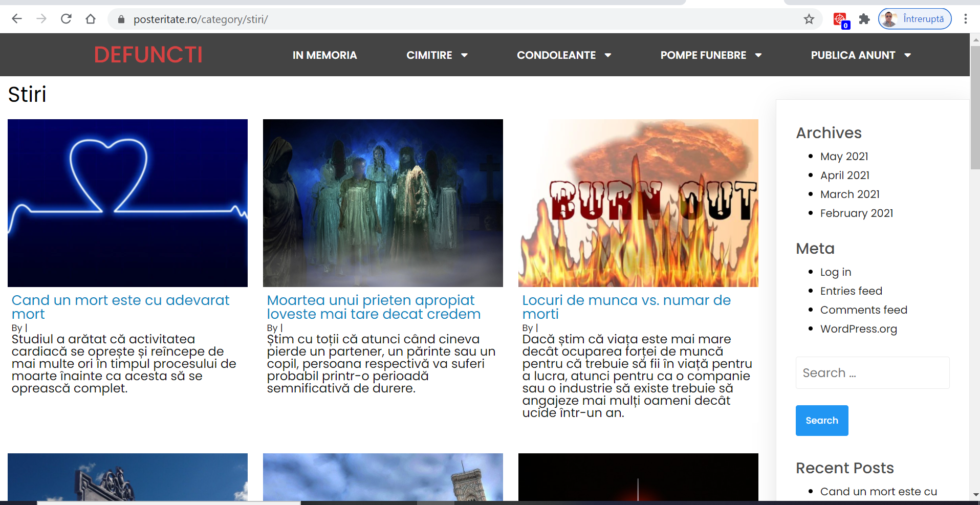Reload the page with refresh icon
Viewport: 980px width, 505px height.
coord(66,19)
